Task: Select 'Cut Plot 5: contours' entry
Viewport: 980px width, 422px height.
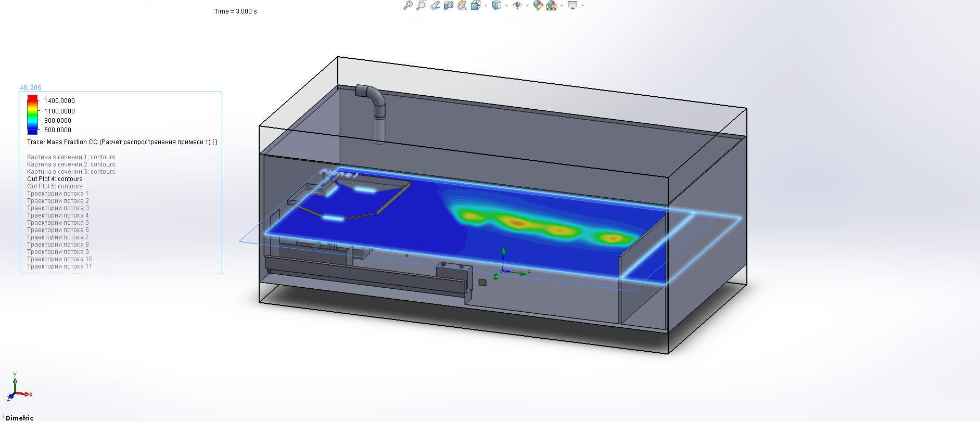Action: 55,186
